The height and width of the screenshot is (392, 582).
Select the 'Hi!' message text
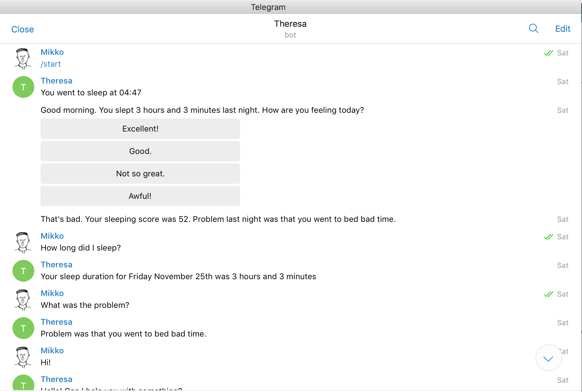pos(46,362)
